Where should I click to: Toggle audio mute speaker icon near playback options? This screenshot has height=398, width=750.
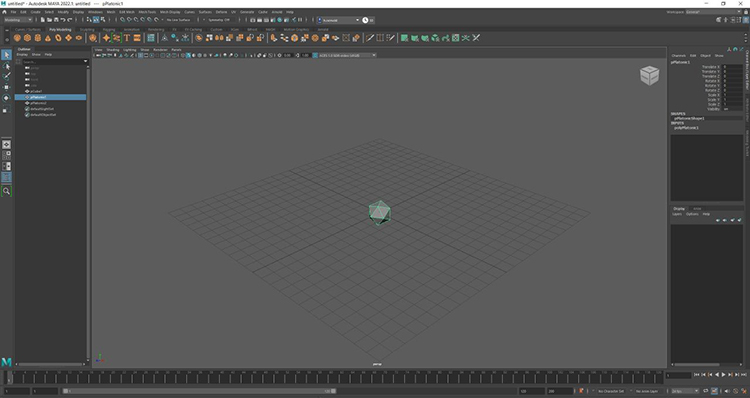point(727,391)
